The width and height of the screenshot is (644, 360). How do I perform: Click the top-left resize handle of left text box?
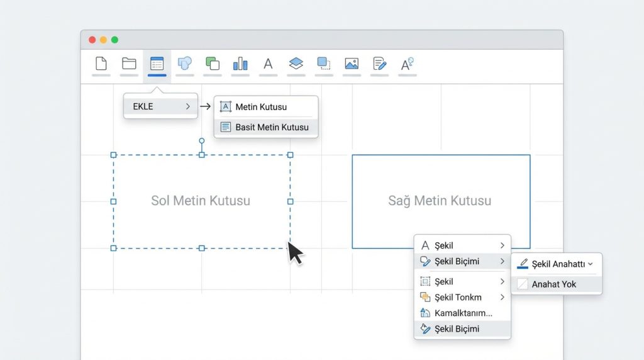pos(114,155)
